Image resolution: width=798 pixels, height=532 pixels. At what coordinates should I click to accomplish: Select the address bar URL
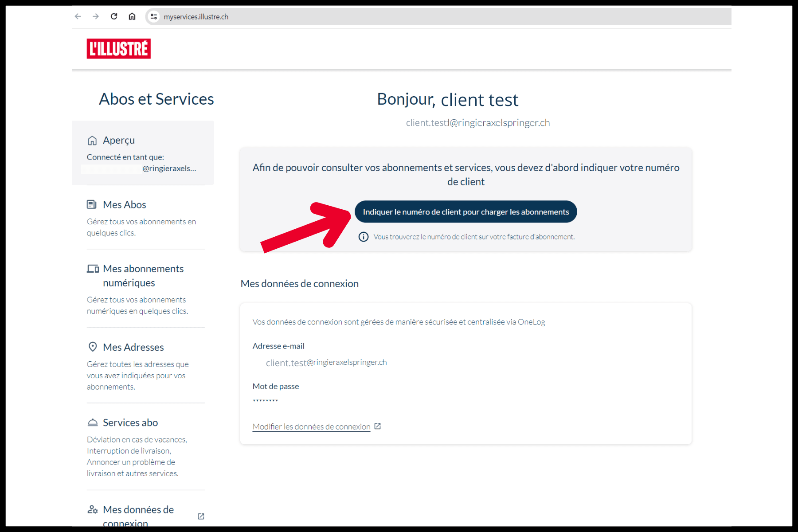click(x=196, y=16)
